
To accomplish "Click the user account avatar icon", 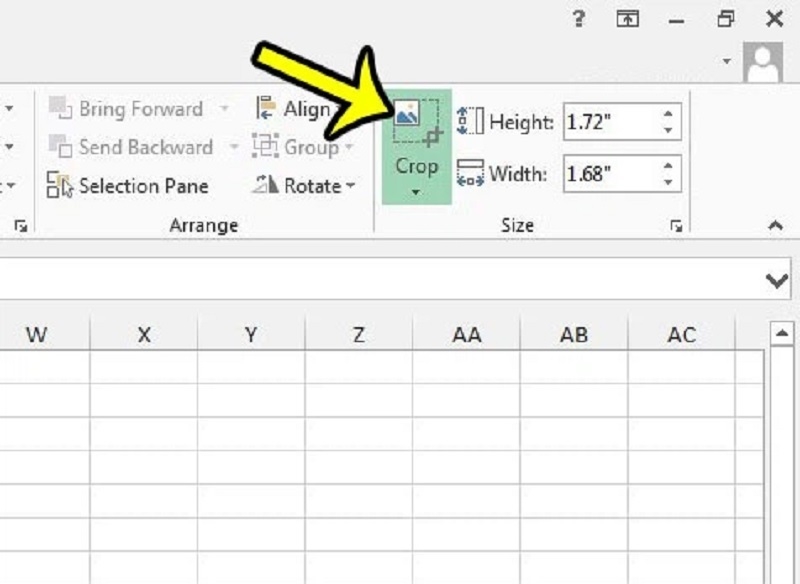I will [x=763, y=62].
